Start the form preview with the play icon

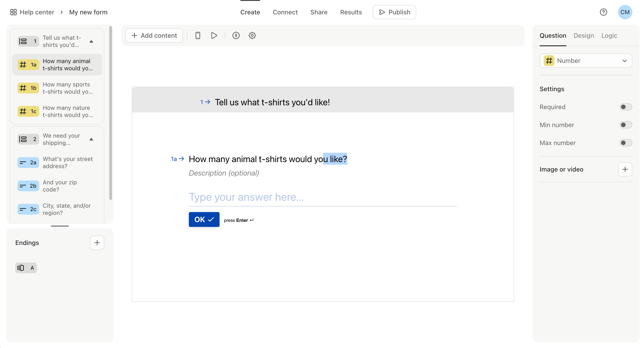tap(214, 35)
